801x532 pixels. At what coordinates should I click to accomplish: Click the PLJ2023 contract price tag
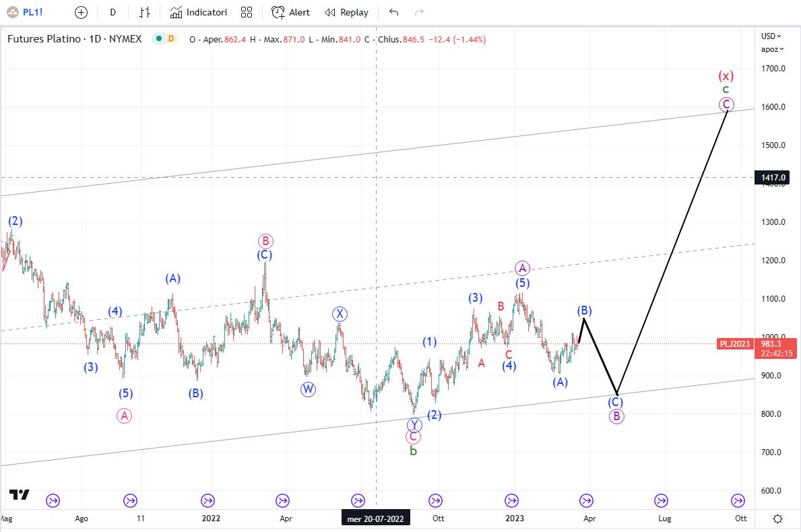point(735,344)
